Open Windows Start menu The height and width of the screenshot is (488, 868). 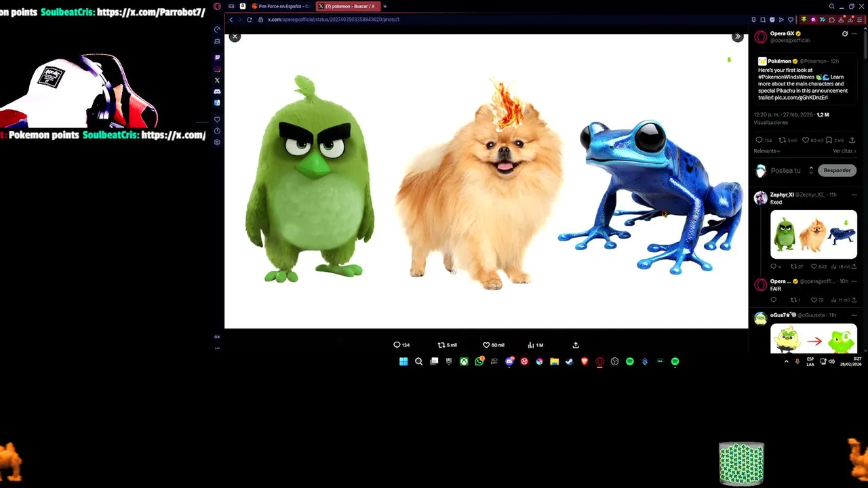pyautogui.click(x=403, y=362)
